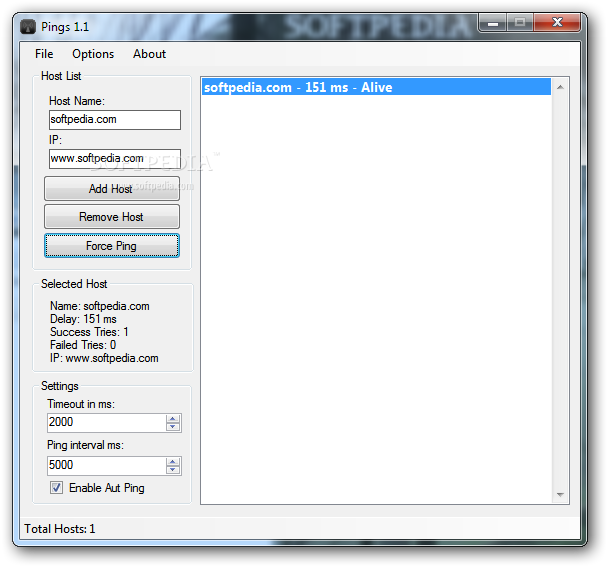The height and width of the screenshot is (567, 608).
Task: Click the 'Total Hosts: 1' status text
Action: (60, 529)
